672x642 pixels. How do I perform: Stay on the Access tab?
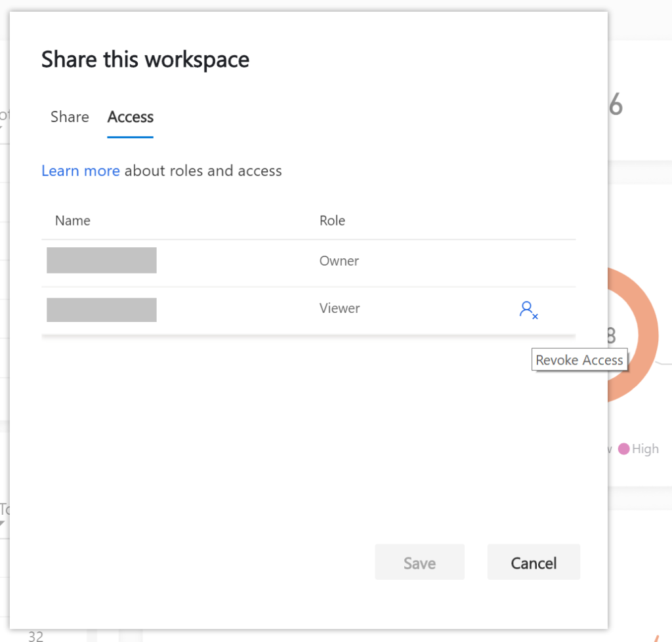(130, 117)
